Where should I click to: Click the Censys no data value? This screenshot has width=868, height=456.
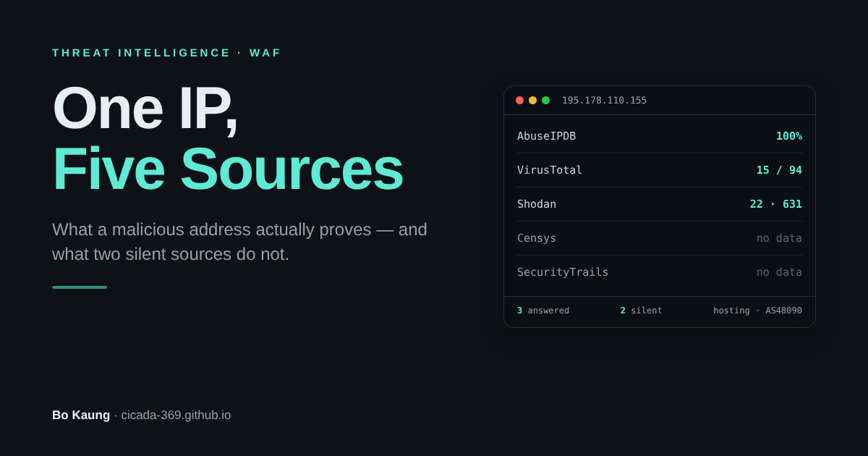(x=779, y=238)
